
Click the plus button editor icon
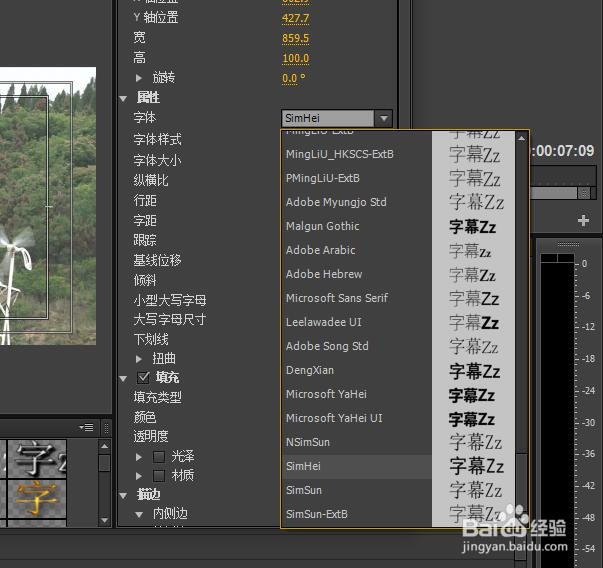583,220
